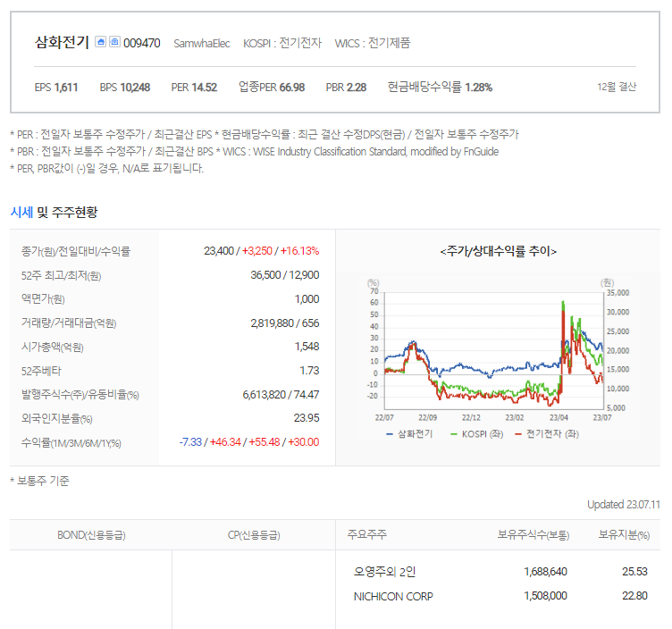Click market cap 1,548 value
672x629 pixels.
pyautogui.click(x=307, y=346)
